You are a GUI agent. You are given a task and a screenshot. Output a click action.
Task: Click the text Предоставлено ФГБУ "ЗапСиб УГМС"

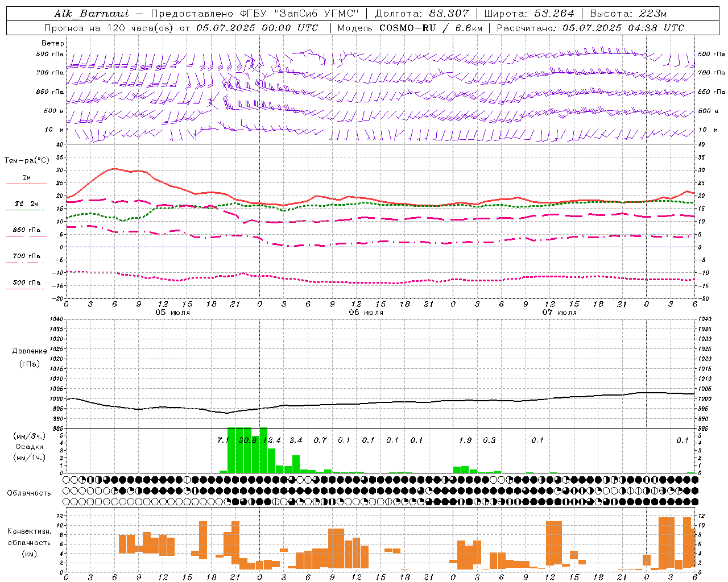(x=255, y=14)
